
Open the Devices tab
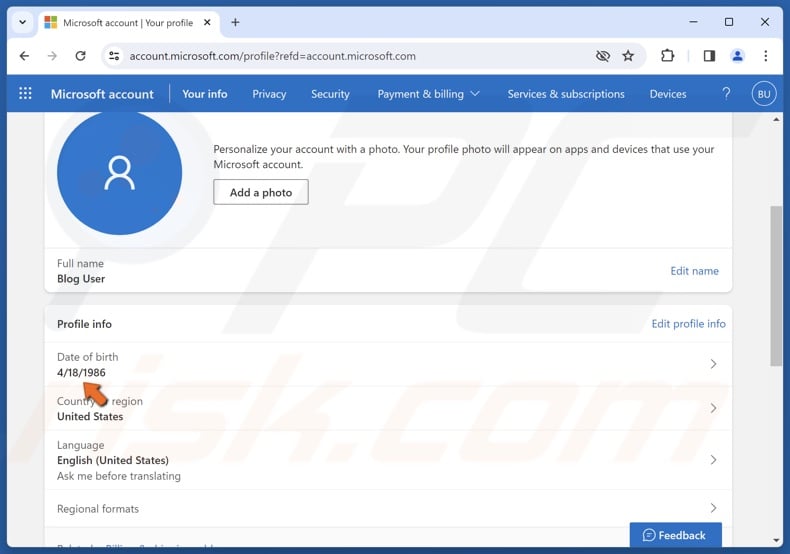(x=668, y=94)
